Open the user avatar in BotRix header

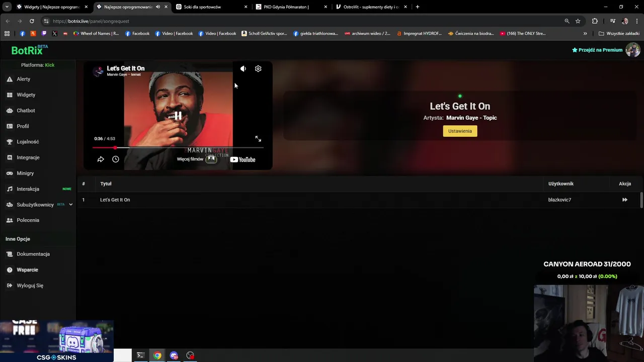(x=632, y=50)
